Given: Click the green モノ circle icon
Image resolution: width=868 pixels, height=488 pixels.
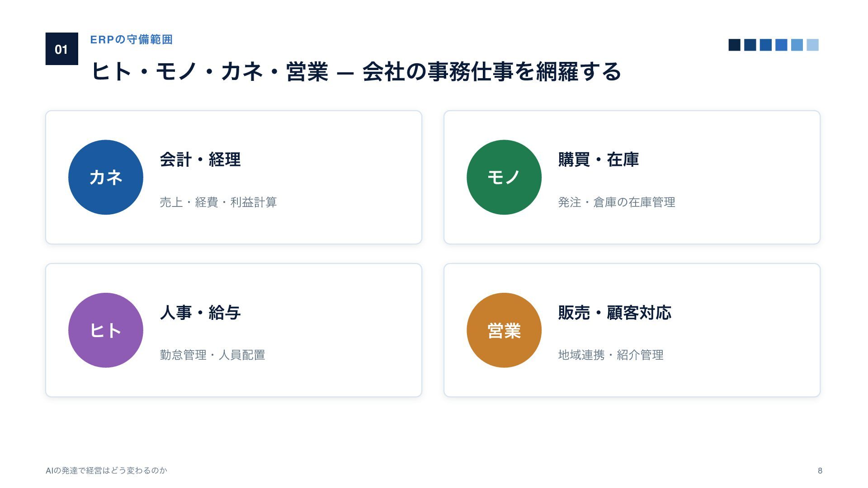Looking at the screenshot, I should point(504,177).
